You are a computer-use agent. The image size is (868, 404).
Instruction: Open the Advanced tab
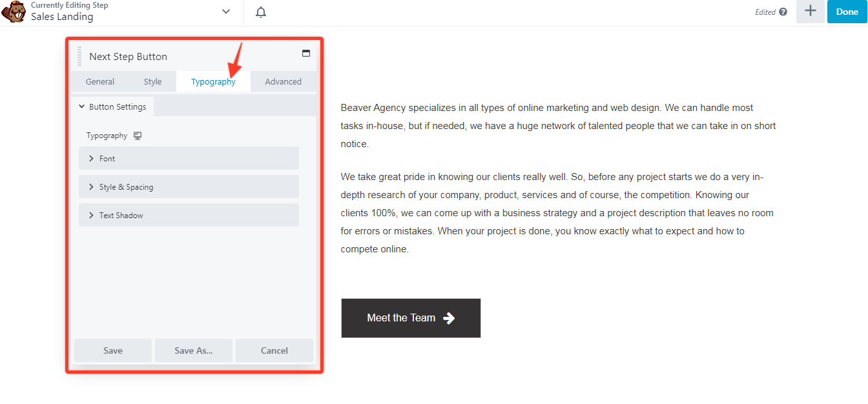click(283, 82)
